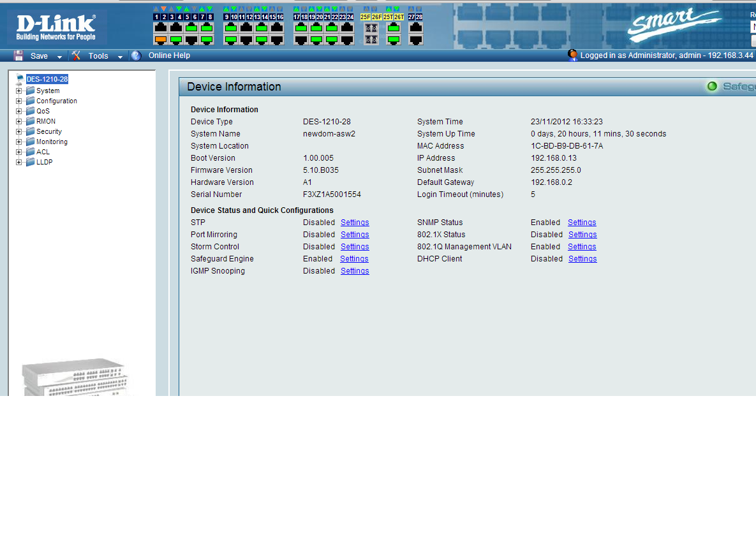
Task: Click the 25F fiber port icon
Action: (x=370, y=28)
